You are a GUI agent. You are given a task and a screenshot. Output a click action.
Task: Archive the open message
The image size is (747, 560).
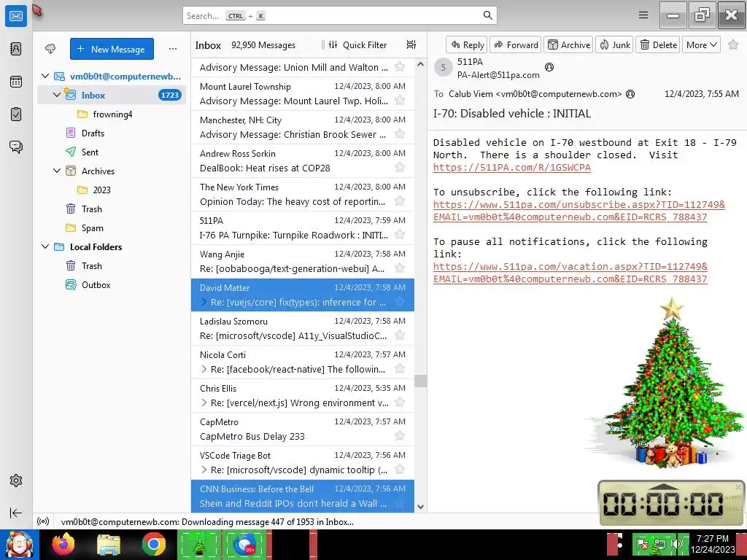pos(568,44)
